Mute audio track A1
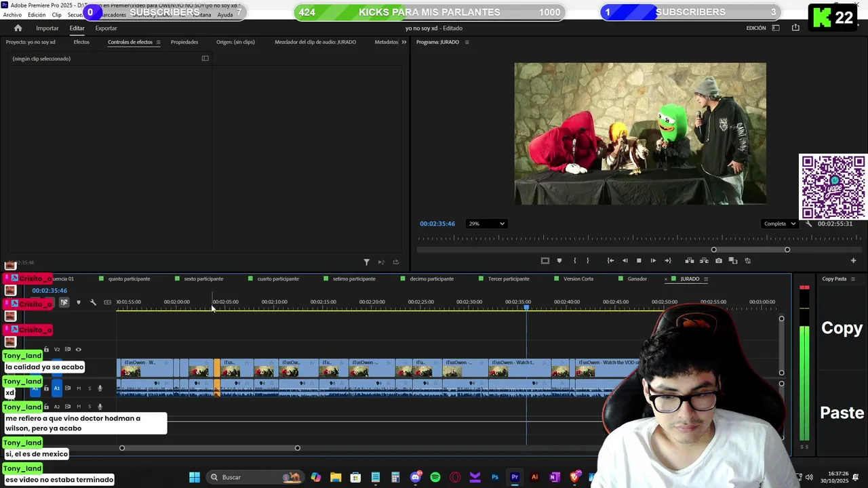 click(78, 388)
